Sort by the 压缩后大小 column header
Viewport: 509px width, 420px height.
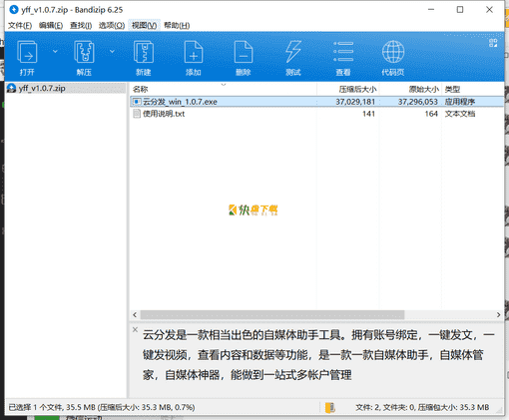pos(348,89)
